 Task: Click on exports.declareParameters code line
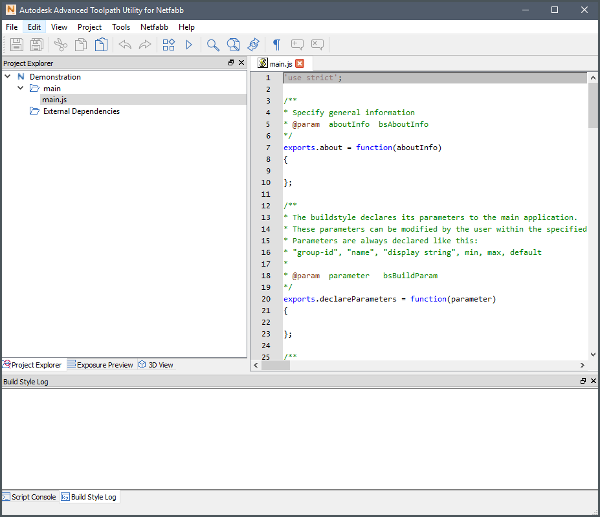coord(390,299)
